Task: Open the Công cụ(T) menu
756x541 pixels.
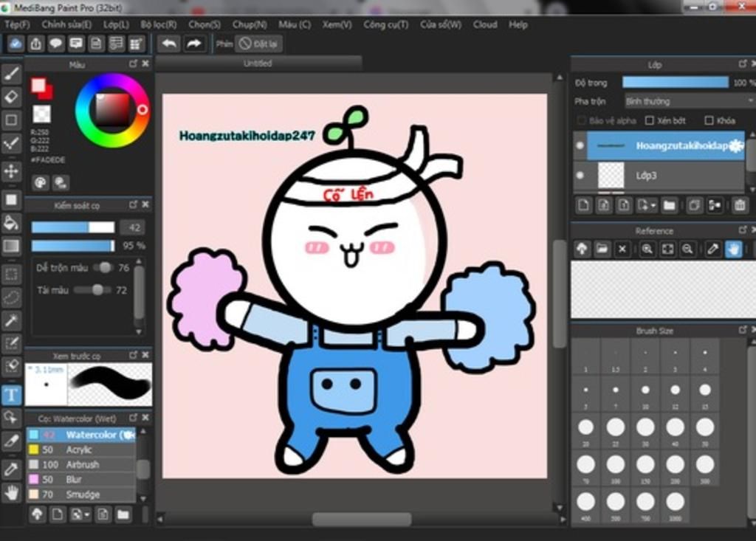Action: click(385, 24)
